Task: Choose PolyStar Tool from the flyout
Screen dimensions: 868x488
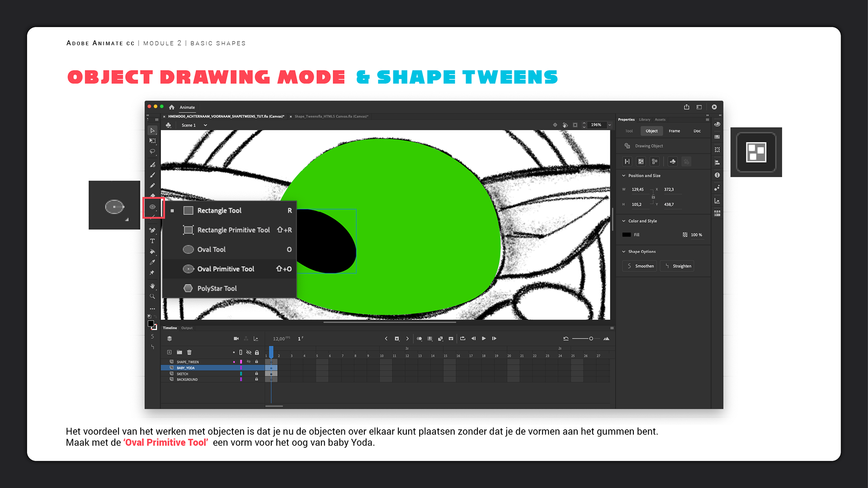Action: pos(217,288)
